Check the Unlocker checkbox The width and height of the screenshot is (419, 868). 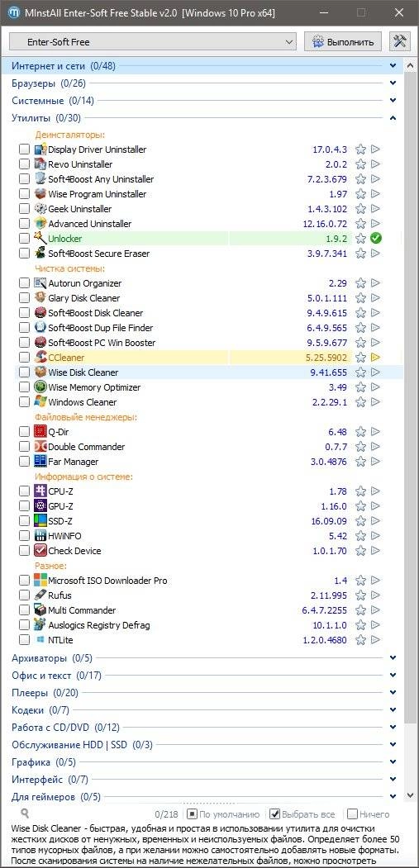(25, 239)
